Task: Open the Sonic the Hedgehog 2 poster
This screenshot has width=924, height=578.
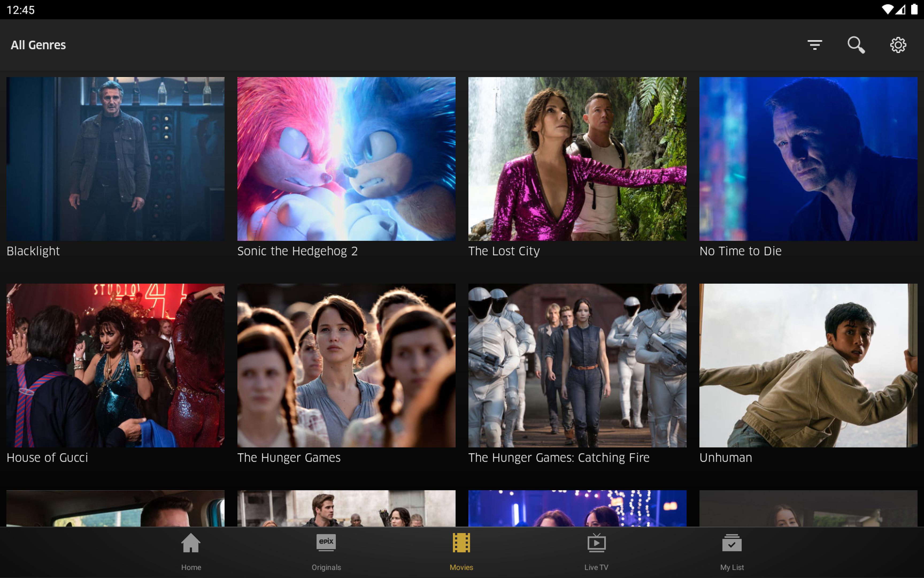Action: tap(346, 159)
